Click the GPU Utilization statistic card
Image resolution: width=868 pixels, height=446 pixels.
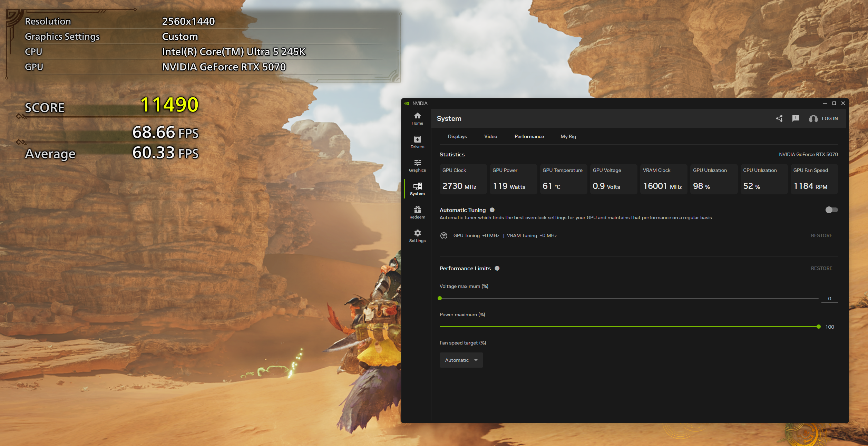[714, 179]
